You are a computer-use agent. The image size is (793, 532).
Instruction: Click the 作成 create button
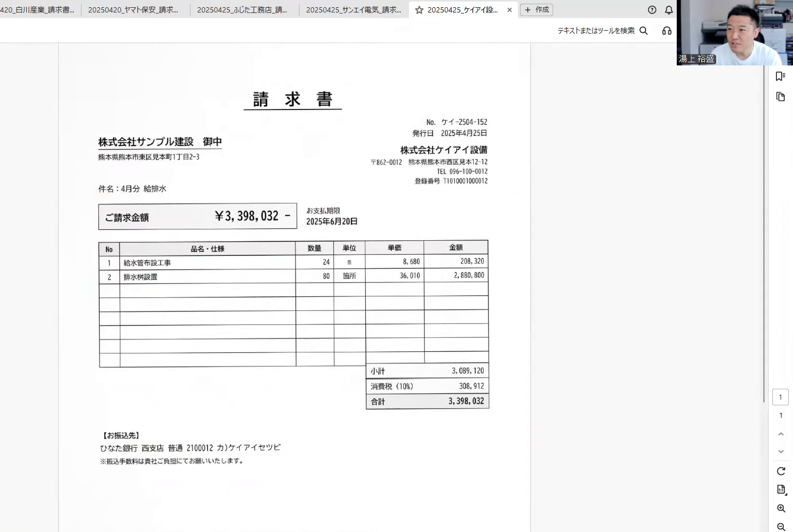coord(537,10)
